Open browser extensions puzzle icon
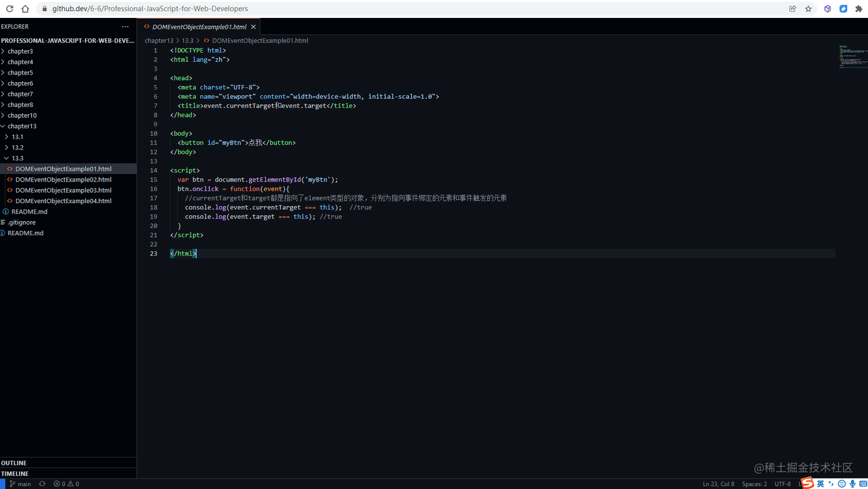 coord(859,9)
